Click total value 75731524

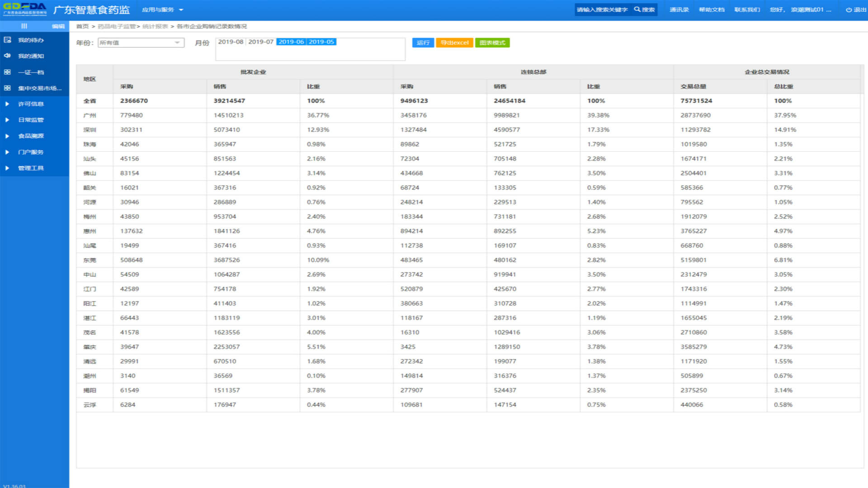click(x=696, y=101)
